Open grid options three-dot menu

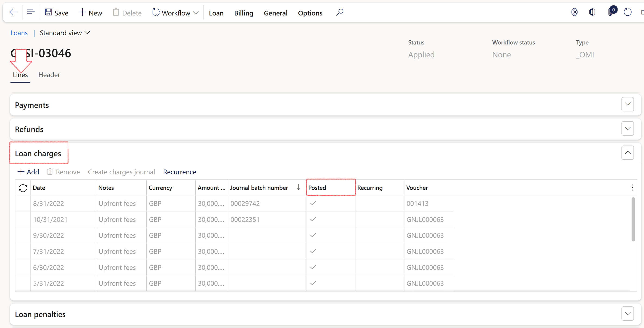(x=632, y=188)
